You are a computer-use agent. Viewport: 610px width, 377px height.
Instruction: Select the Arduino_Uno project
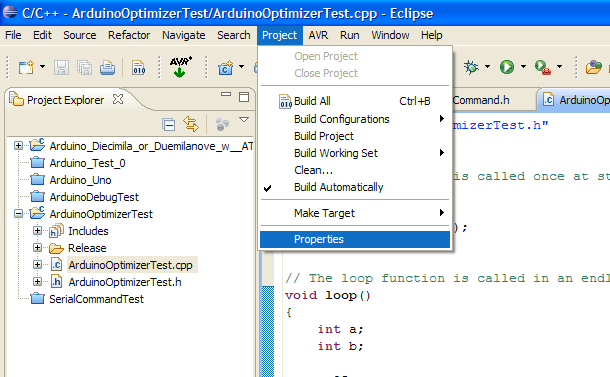coord(80,180)
